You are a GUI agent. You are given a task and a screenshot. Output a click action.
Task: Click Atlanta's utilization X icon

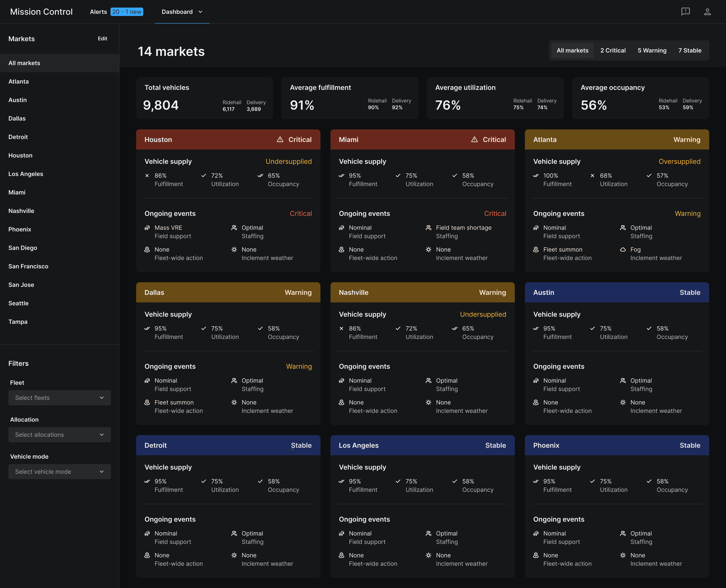pyautogui.click(x=592, y=175)
